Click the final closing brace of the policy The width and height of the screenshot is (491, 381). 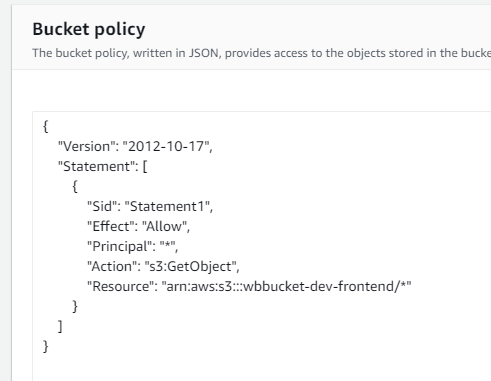point(46,346)
